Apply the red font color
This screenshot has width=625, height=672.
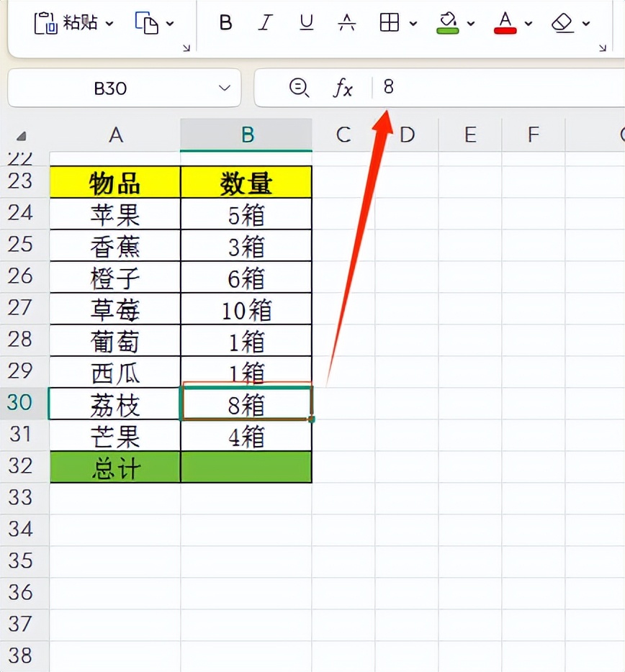tap(505, 23)
